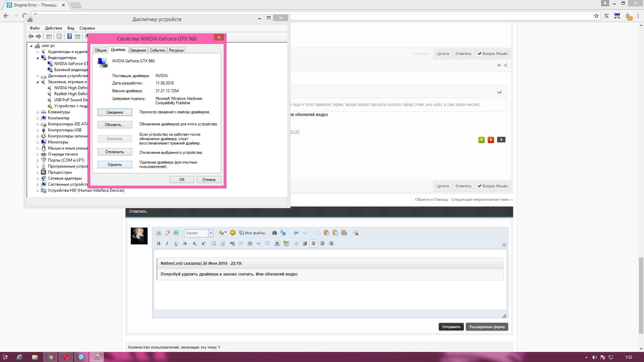This screenshot has width=644, height=362.
Task: Expand the Процессоры tree node
Action: 38,173
